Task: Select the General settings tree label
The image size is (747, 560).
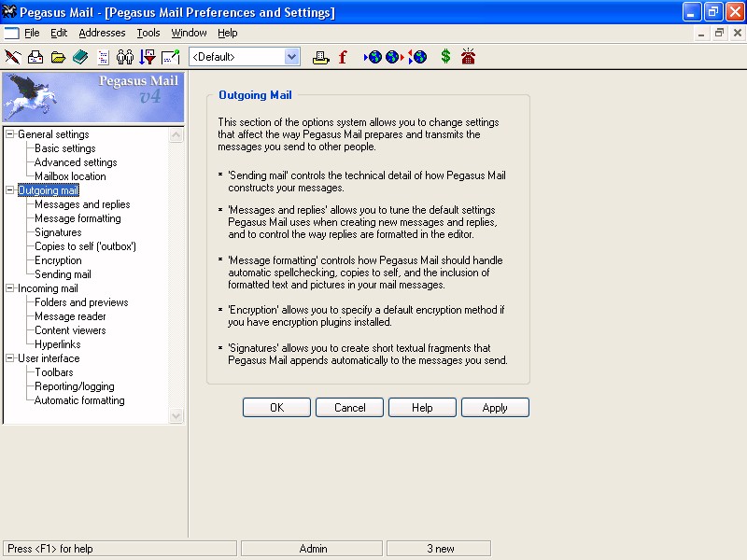Action: click(53, 134)
